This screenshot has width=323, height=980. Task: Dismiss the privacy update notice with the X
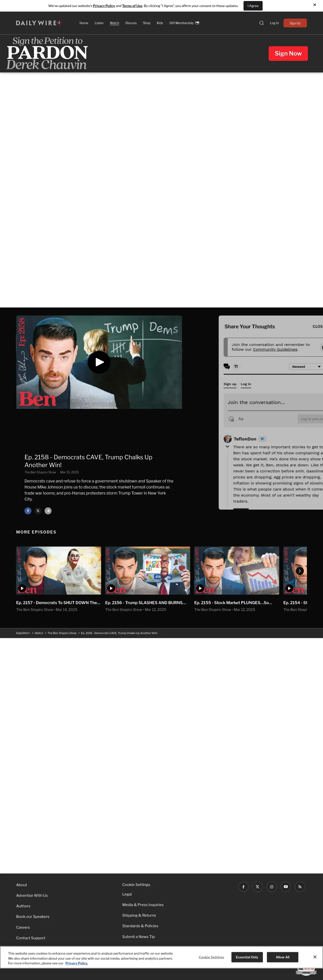(315, 5)
